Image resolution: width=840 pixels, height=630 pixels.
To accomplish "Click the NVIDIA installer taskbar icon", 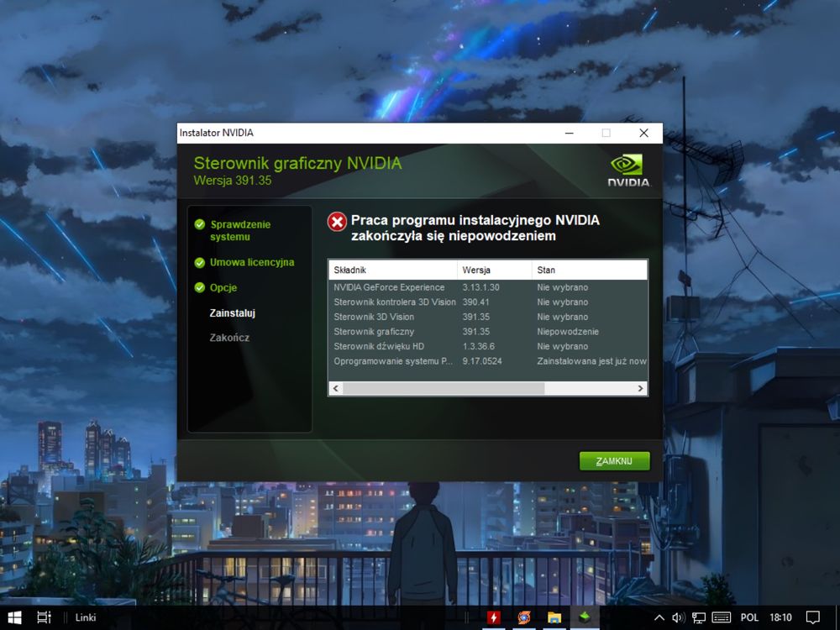I will (x=585, y=617).
